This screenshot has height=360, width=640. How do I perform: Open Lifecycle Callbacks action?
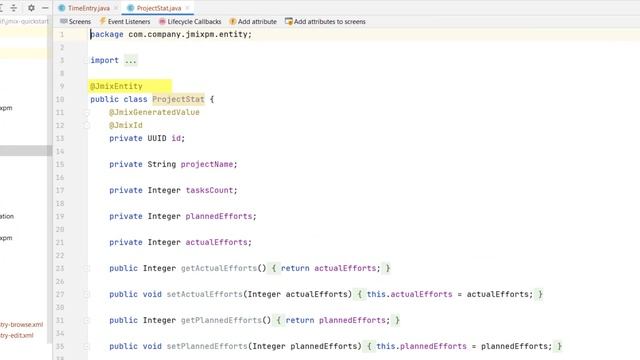pos(190,22)
